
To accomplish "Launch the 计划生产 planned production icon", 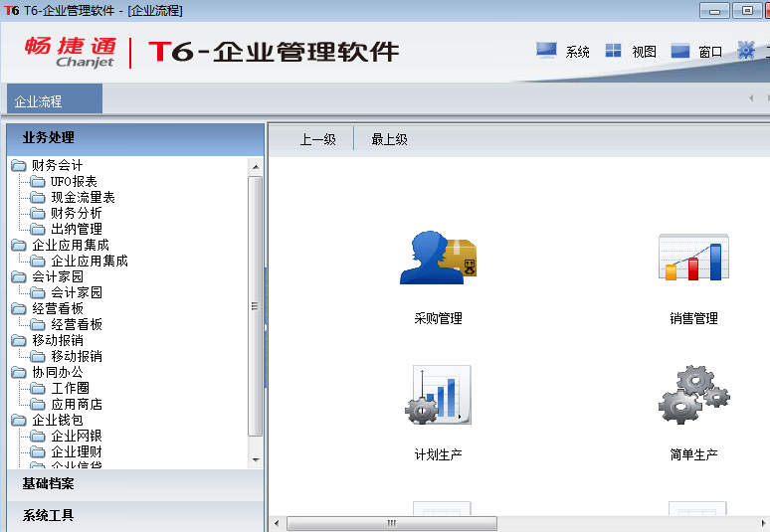I will click(x=439, y=395).
